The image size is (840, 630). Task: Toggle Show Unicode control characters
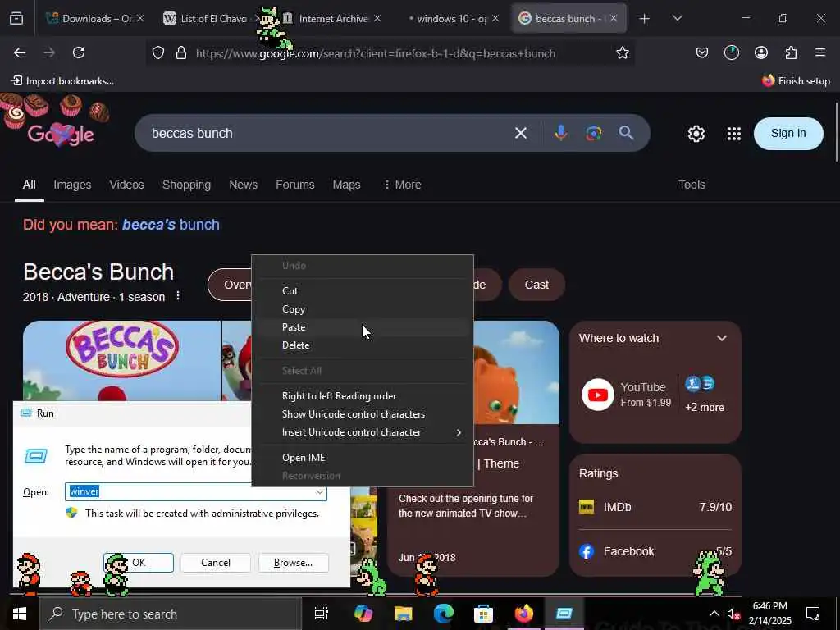click(x=362, y=414)
